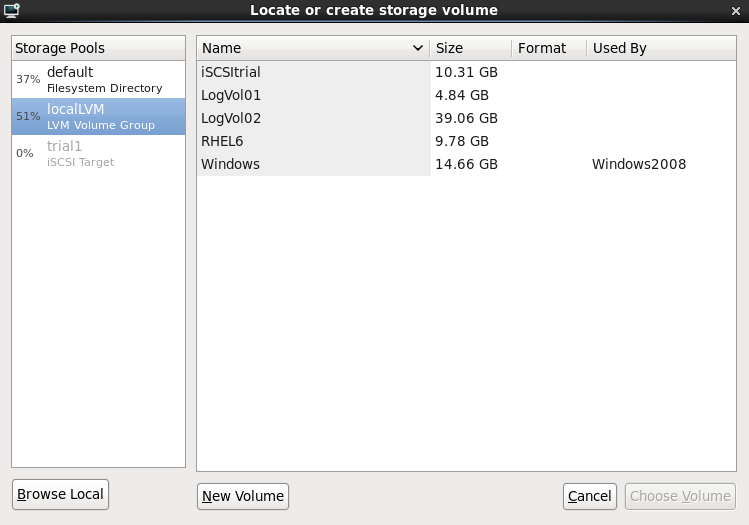Viewport: 749px width, 525px height.
Task: Select the default Filesystem Directory pool
Action: coord(98,79)
